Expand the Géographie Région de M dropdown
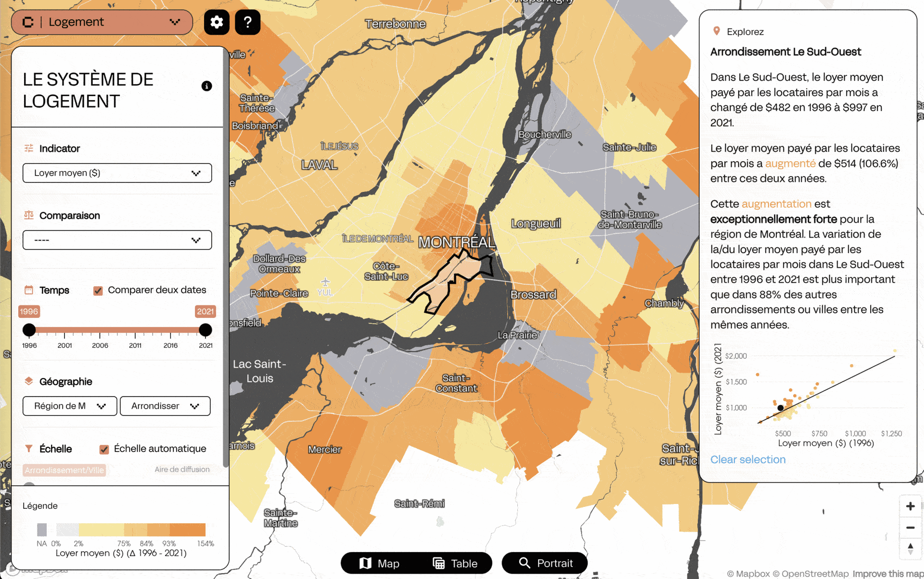The width and height of the screenshot is (924, 579). [x=69, y=405]
